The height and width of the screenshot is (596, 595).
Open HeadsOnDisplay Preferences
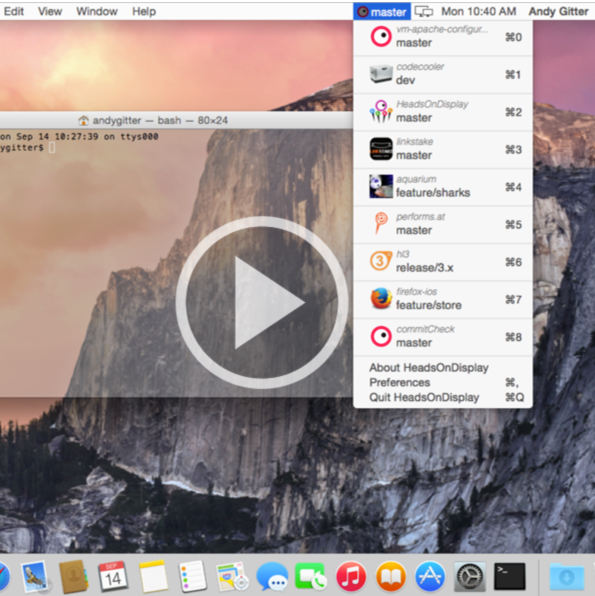click(443, 382)
